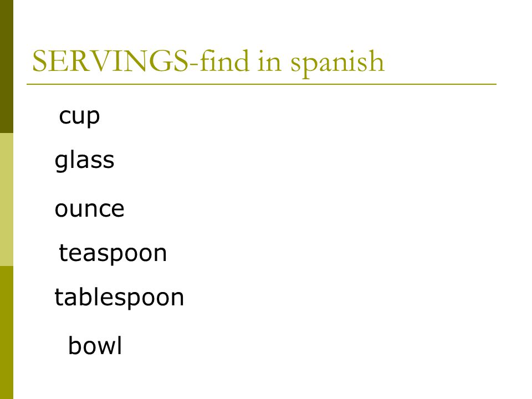
Task: Click the bright olive bottom sidebar segment
Action: [x=7, y=332]
